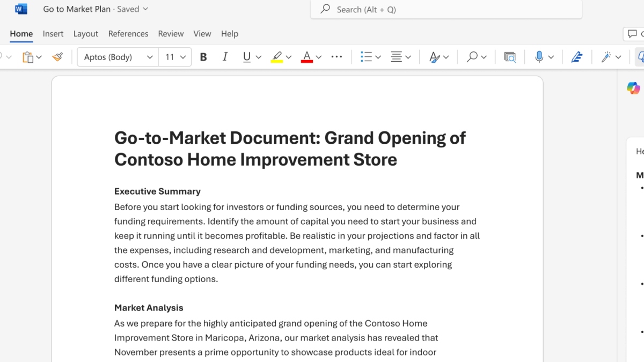Toggle bold formatting

(x=203, y=57)
